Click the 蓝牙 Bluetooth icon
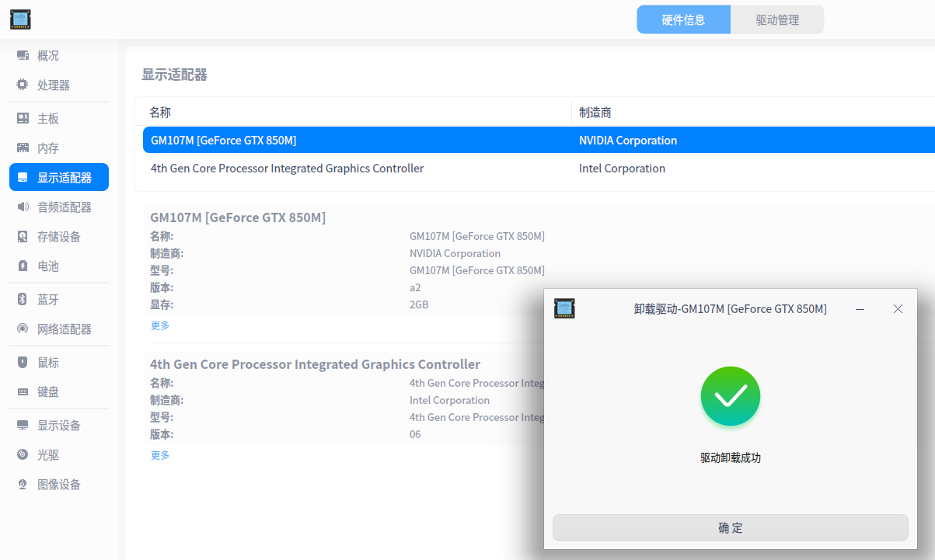Image resolution: width=935 pixels, height=560 pixels. 23,299
